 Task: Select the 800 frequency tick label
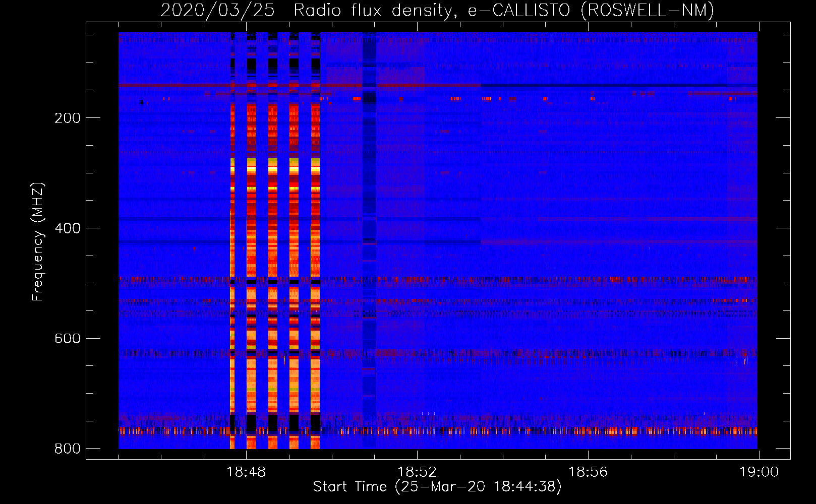(68, 449)
